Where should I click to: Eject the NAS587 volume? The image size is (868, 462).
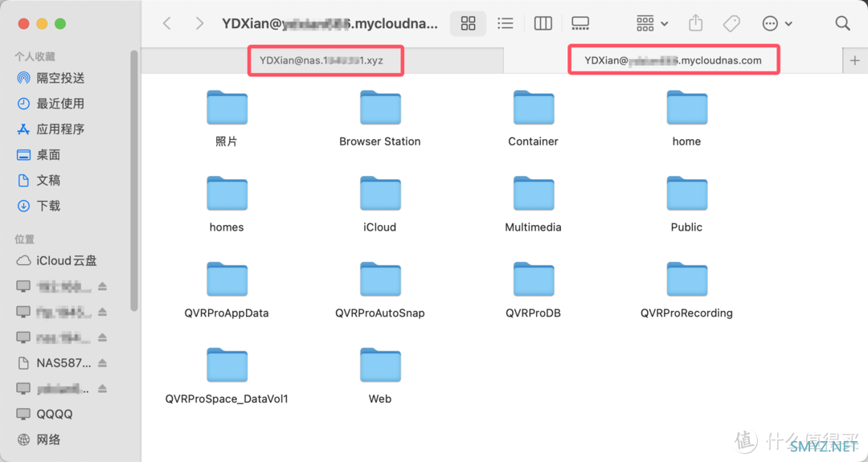(102, 363)
